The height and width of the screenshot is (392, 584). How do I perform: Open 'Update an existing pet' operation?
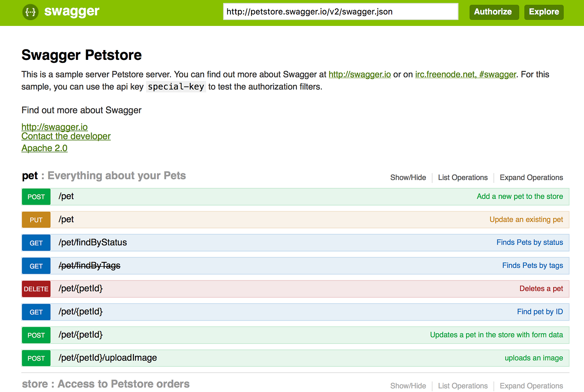point(526,219)
